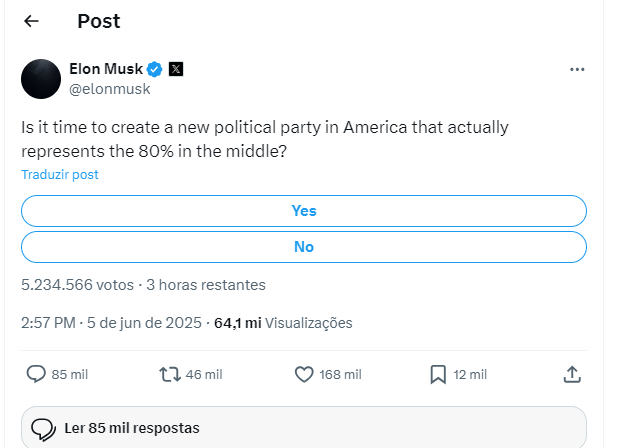The width and height of the screenshot is (639, 448).
Task: Share the post using the upload icon
Action: (572, 374)
